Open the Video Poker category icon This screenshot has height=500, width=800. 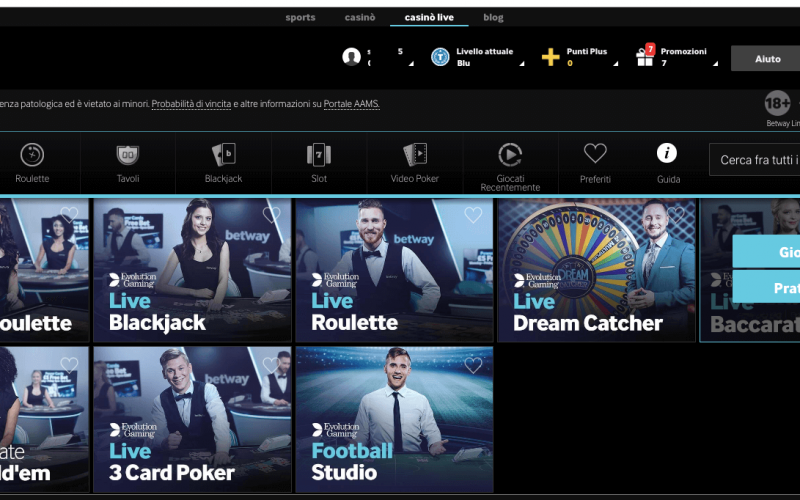pos(415,155)
